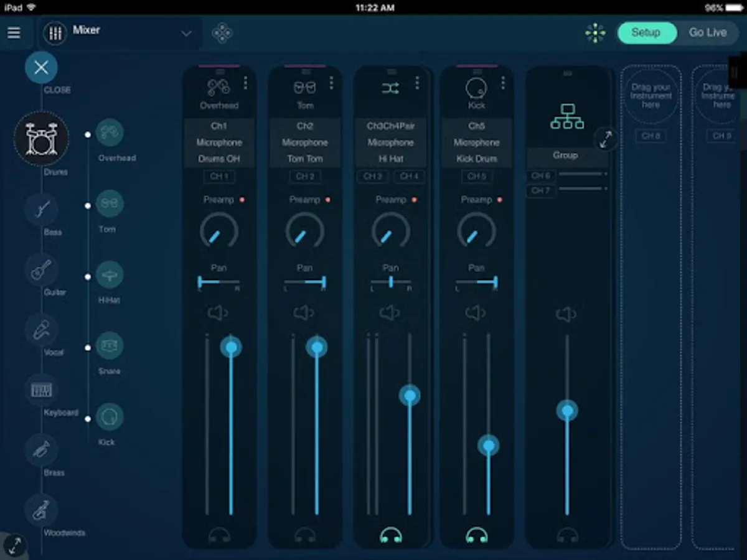This screenshot has height=560, width=747.
Task: Toggle Preamp on Kick channel
Action: [x=500, y=200]
